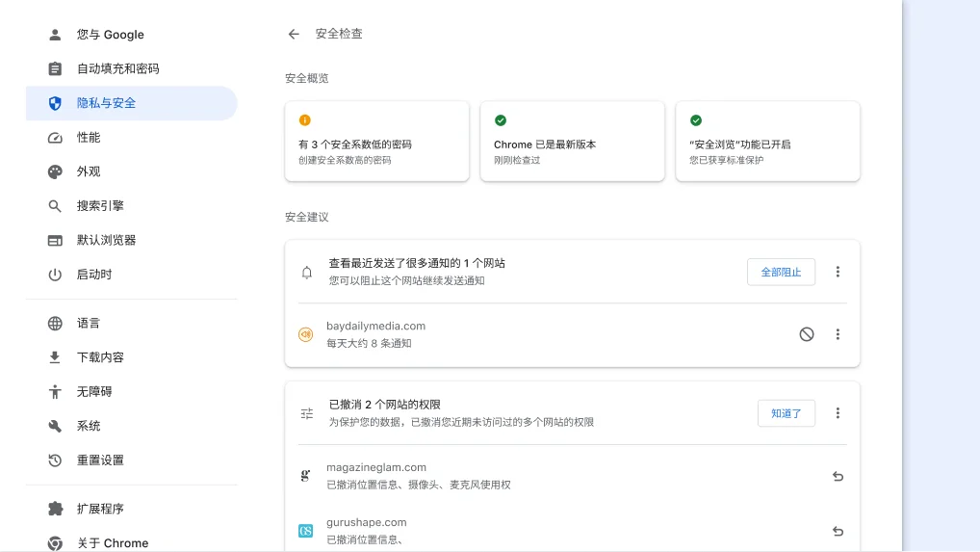Click the 知道了 button
This screenshot has height=552, width=980.
coord(786,413)
